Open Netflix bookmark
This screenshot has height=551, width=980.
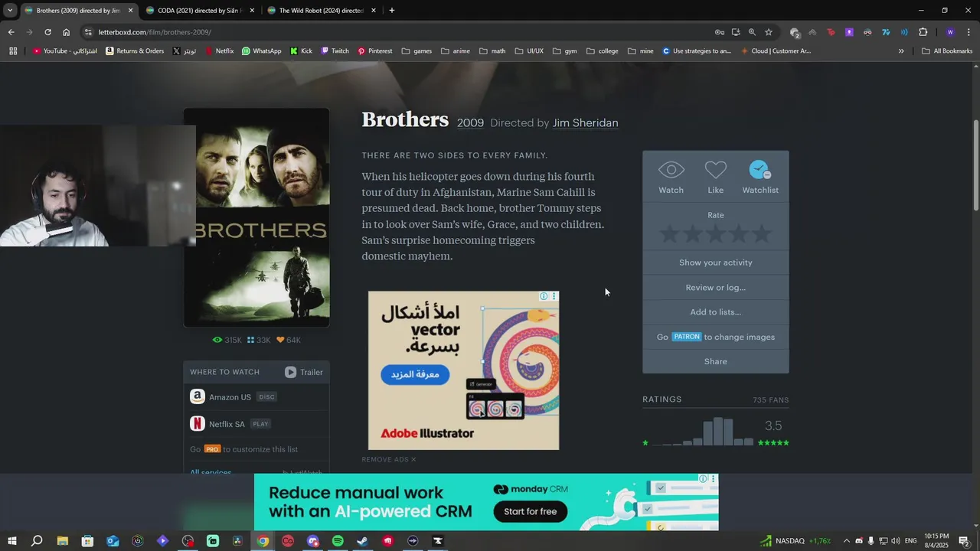[220, 51]
